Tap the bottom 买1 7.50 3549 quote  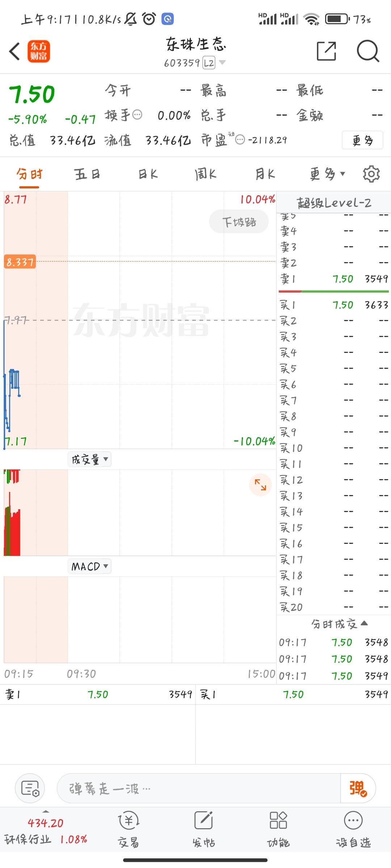click(x=293, y=694)
